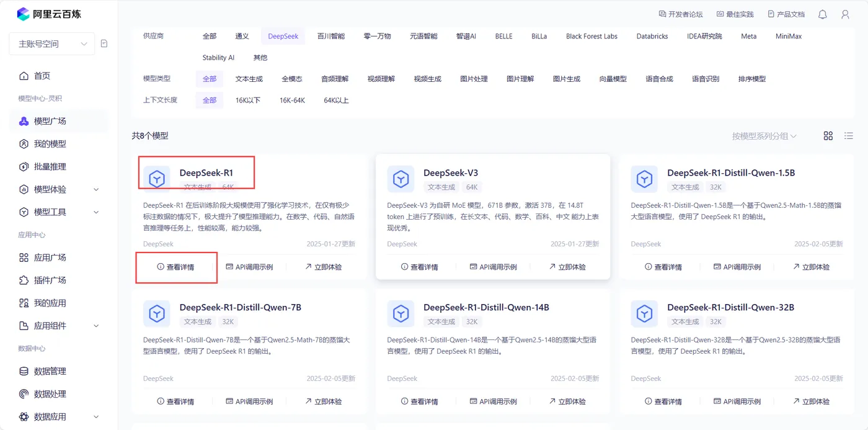The height and width of the screenshot is (430, 868).
Task: Filter model type by 图片生成
Action: 567,79
